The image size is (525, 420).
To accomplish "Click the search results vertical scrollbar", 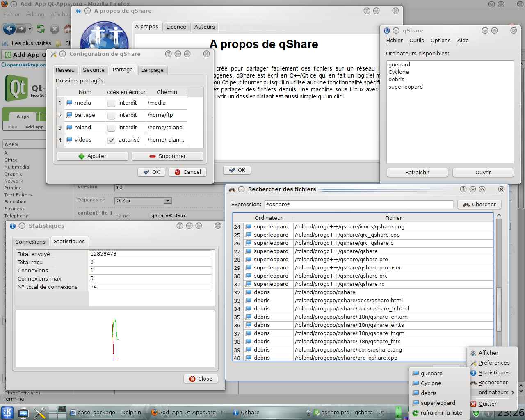I will click(499, 310).
